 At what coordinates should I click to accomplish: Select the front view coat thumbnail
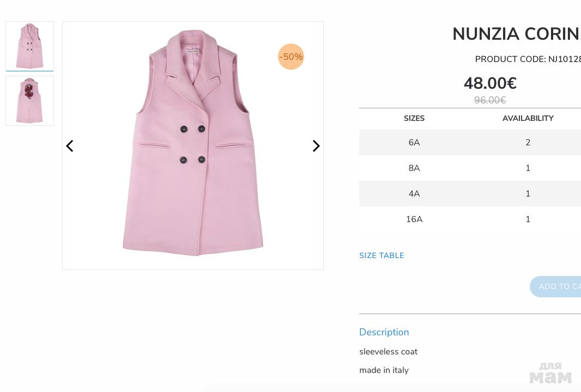[x=29, y=46]
